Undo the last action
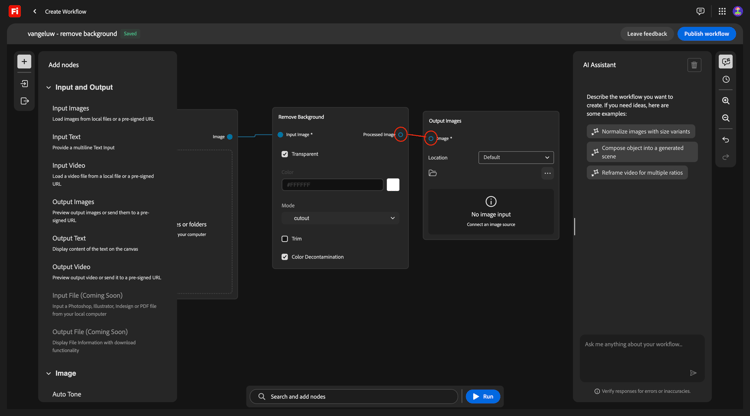Image resolution: width=750 pixels, height=416 pixels. (726, 140)
